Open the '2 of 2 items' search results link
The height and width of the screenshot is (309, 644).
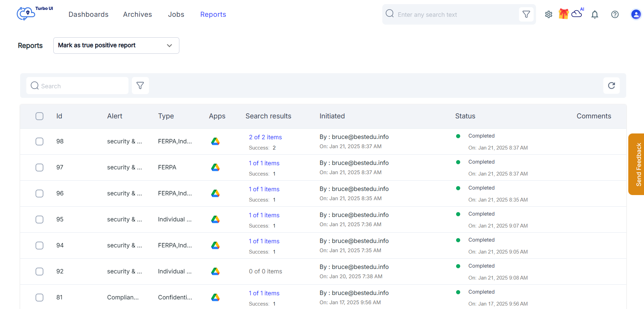tap(265, 137)
